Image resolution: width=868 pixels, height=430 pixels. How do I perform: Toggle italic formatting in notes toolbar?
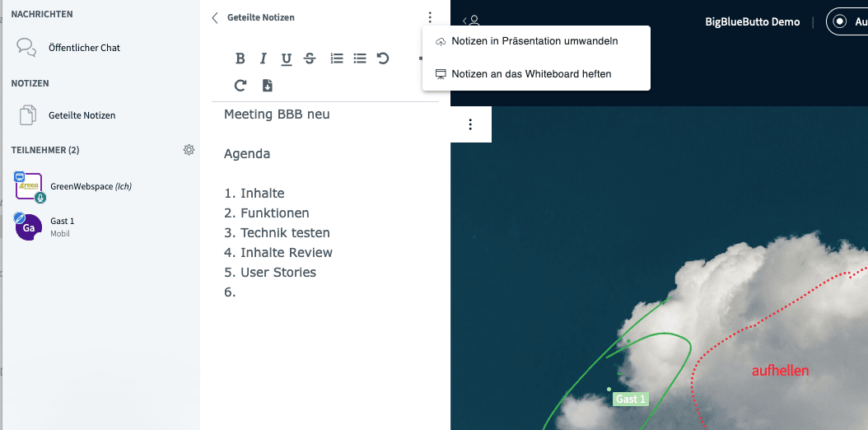click(x=264, y=58)
